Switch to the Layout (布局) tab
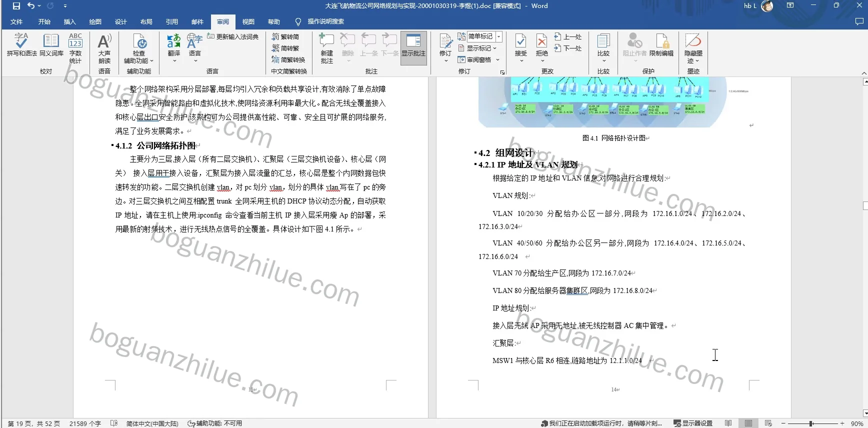 146,21
